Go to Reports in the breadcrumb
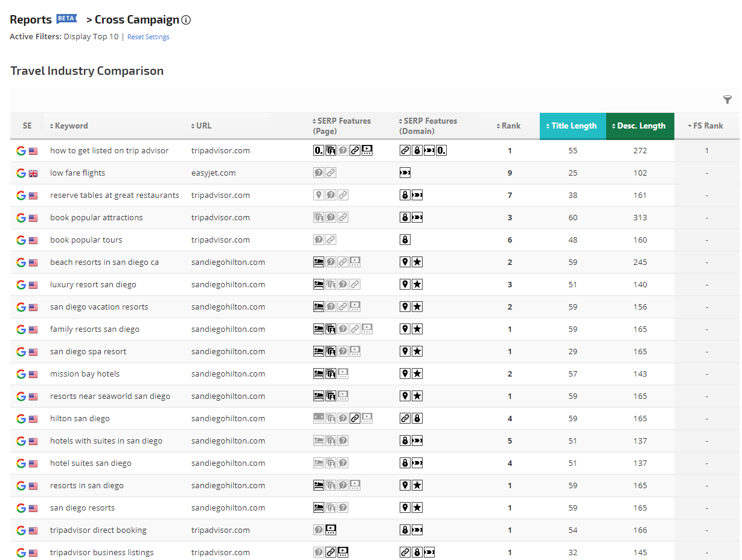The width and height of the screenshot is (742, 560). 31,20
